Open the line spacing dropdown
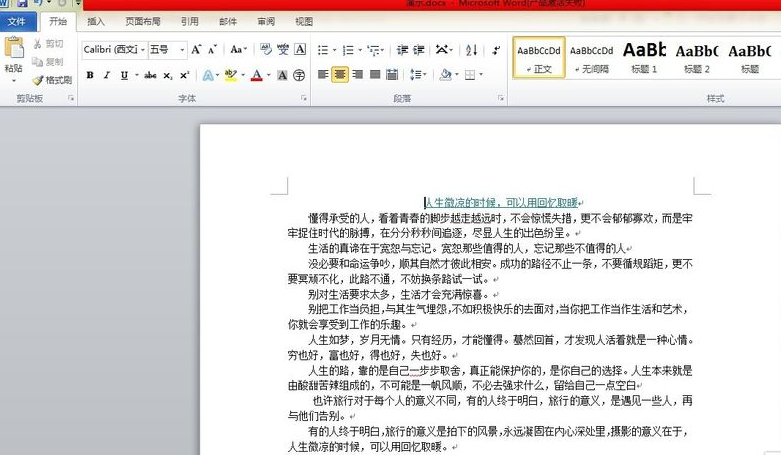The image size is (781, 455). tap(418, 75)
